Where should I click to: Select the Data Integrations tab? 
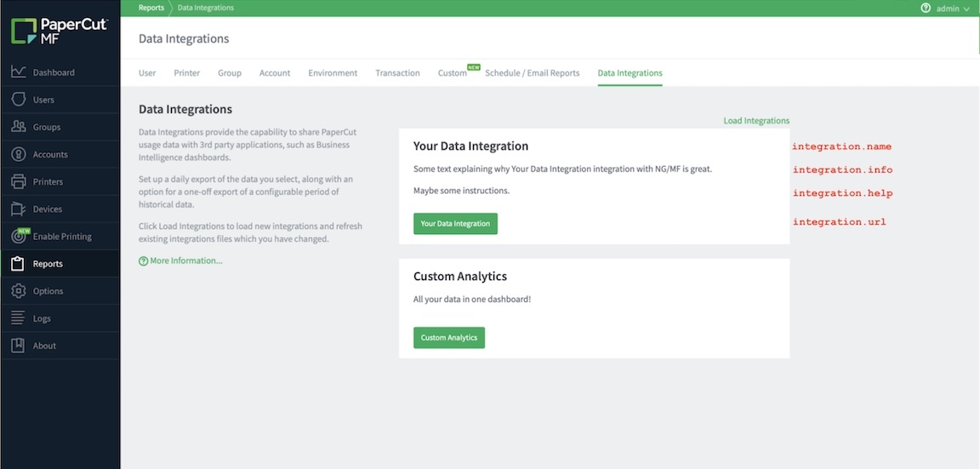[x=630, y=73]
